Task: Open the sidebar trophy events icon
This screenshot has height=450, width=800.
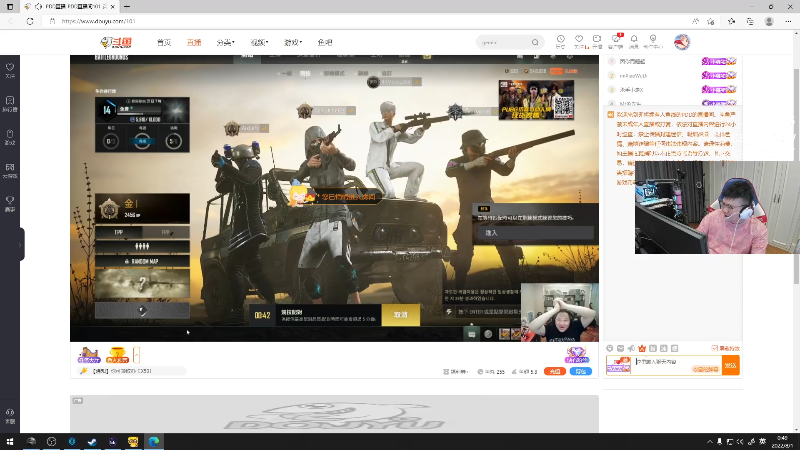Action: (x=10, y=203)
